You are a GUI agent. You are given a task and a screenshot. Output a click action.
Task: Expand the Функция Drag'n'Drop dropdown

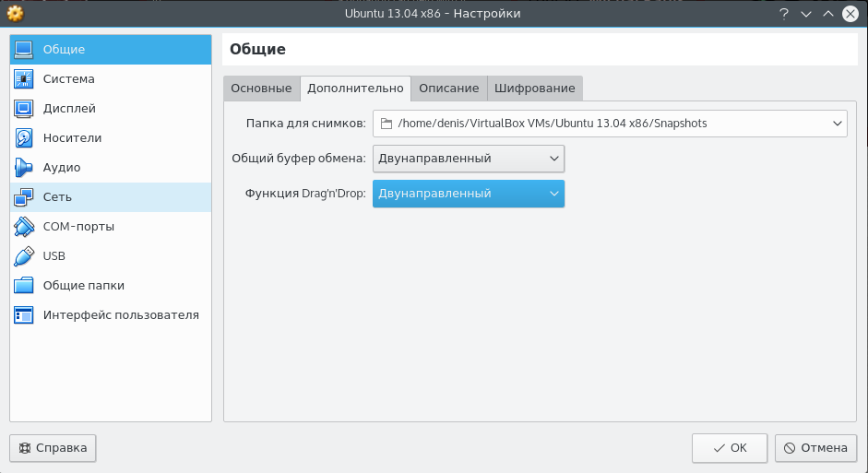click(x=469, y=194)
